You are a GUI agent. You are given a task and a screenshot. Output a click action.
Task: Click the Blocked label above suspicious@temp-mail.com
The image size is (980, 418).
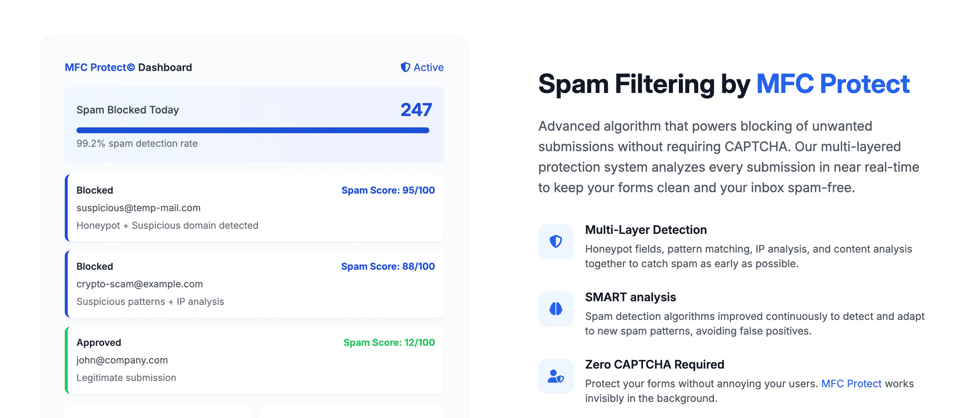click(95, 190)
